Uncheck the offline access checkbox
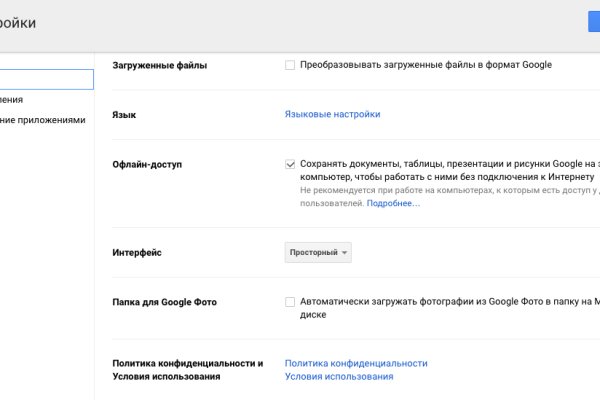 tap(290, 163)
